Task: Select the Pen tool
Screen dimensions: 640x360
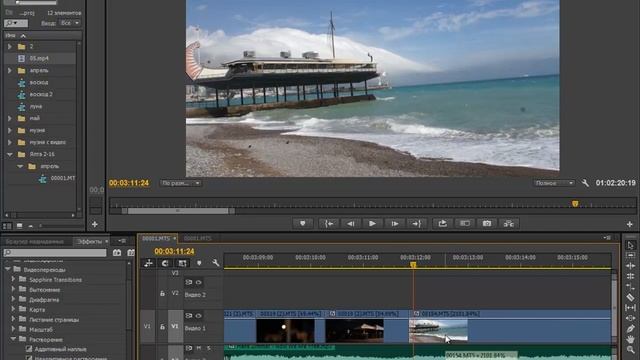Action: [x=630, y=329]
